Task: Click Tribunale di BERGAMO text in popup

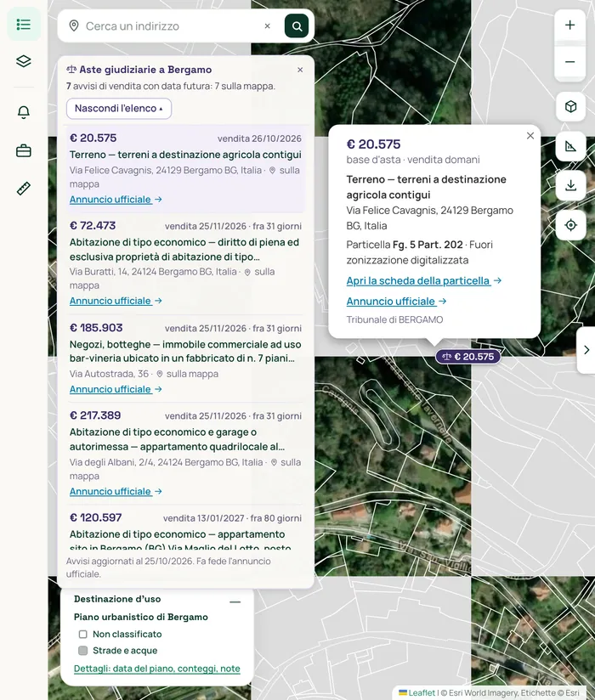Action: (394, 319)
